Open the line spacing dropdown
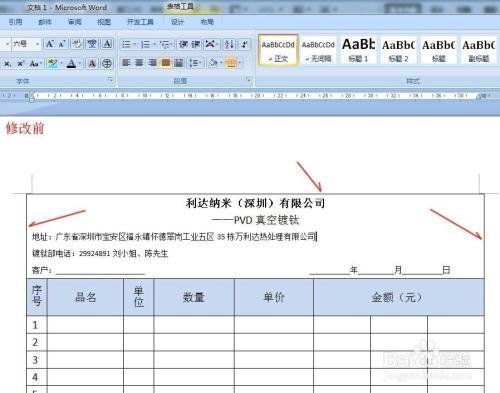500x393 pixels. point(195,63)
